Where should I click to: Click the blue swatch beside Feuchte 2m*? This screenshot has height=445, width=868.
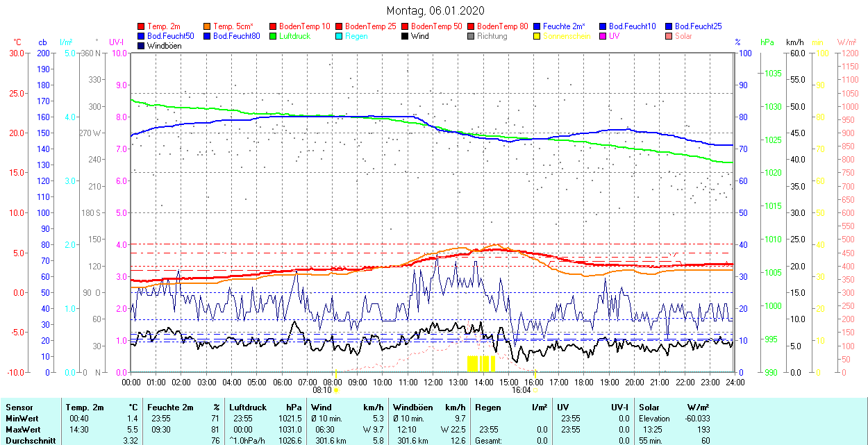coord(537,26)
